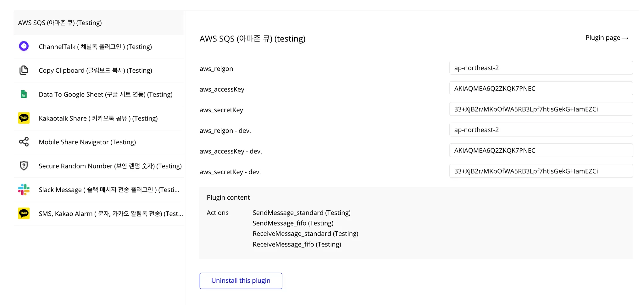Click the Copy Clipboard plugin icon

[24, 70]
